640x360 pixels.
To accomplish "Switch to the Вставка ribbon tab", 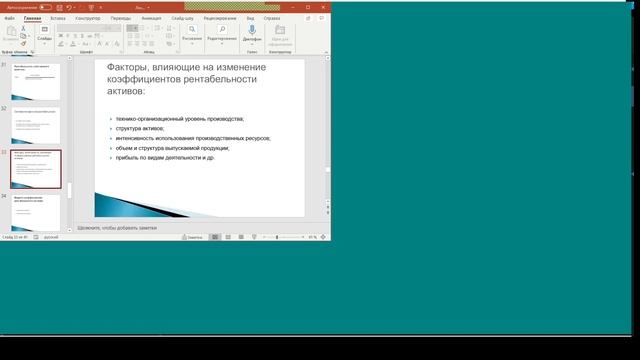I will (58, 18).
